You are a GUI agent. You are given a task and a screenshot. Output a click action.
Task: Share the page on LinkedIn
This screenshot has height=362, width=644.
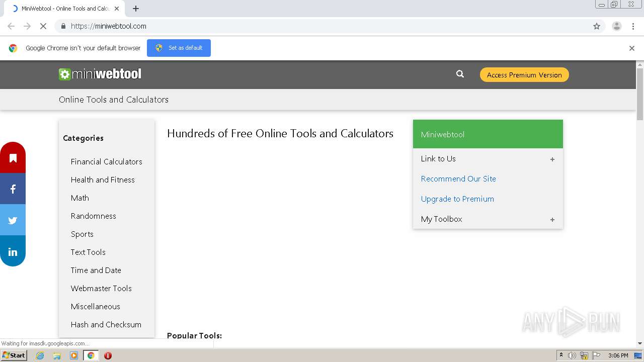(13, 251)
